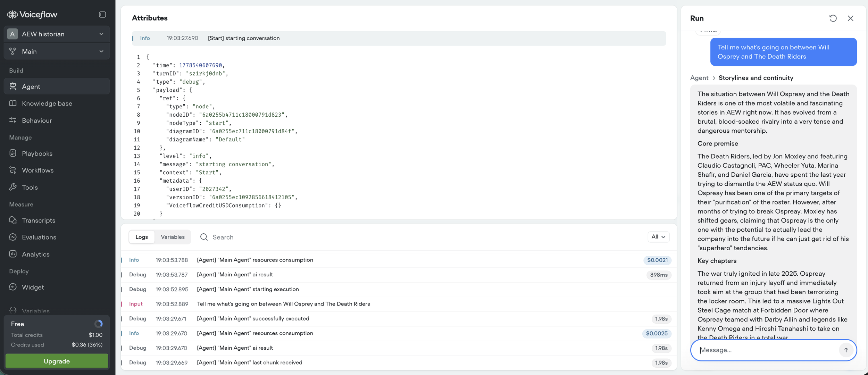The width and height of the screenshot is (868, 375).
Task: Select the Input log row
Action: coord(399,304)
